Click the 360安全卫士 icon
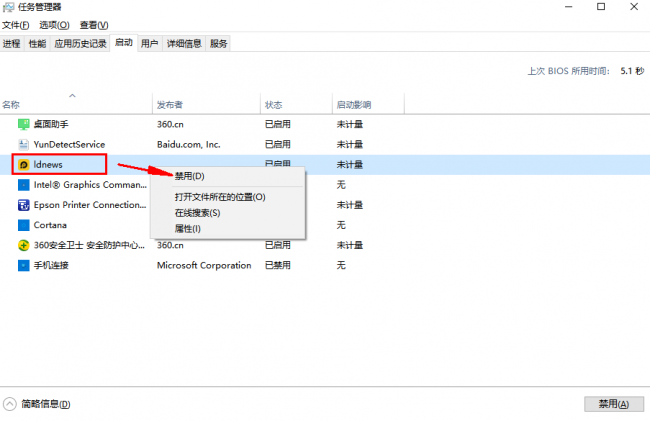Viewport: 650px width, 421px height. 24,245
